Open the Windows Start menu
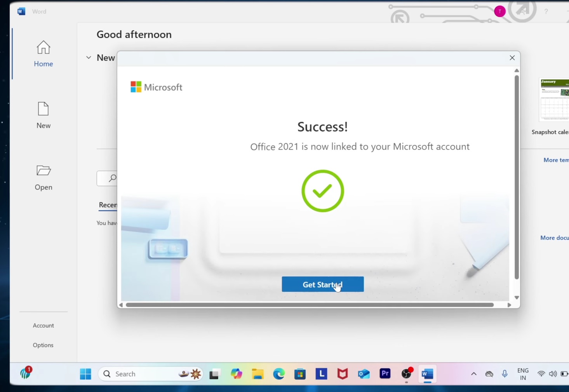 85,374
